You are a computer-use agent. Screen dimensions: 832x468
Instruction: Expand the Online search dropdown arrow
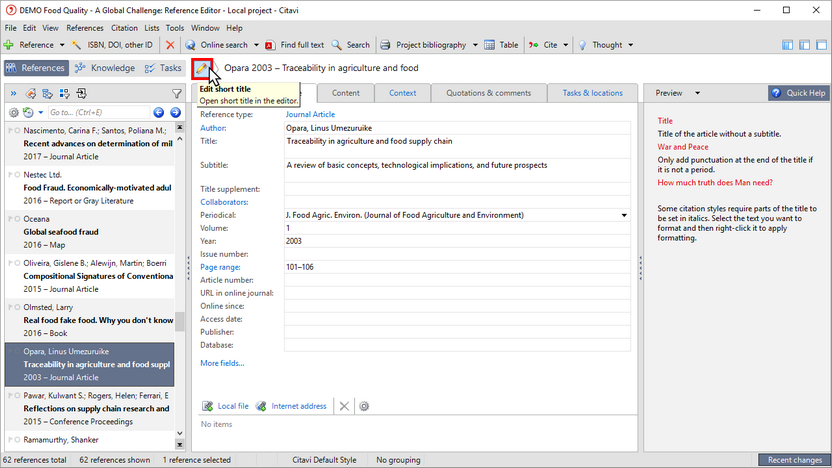point(256,45)
